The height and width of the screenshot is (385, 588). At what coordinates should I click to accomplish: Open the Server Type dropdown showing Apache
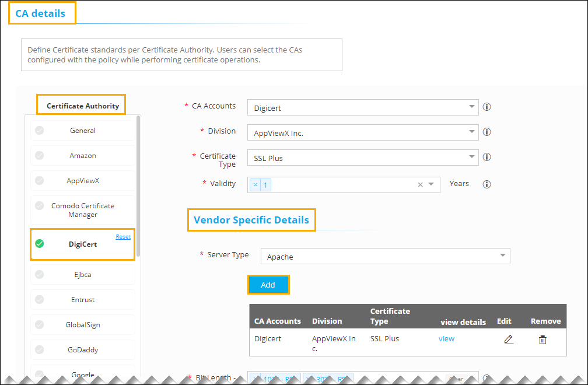coord(385,256)
